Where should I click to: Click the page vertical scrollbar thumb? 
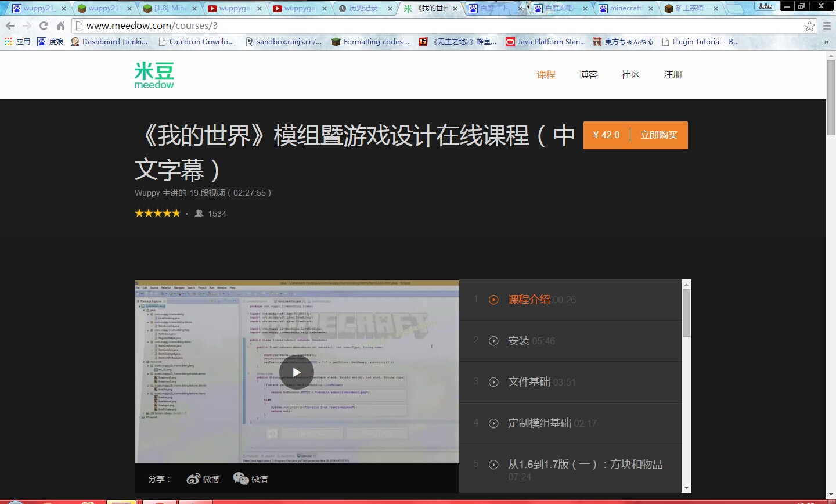click(831, 98)
